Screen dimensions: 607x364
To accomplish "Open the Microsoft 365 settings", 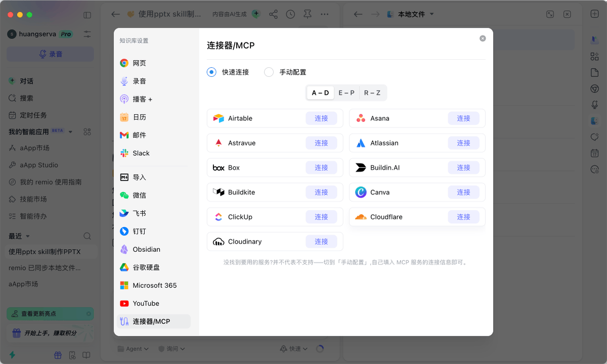I will pyautogui.click(x=154, y=285).
